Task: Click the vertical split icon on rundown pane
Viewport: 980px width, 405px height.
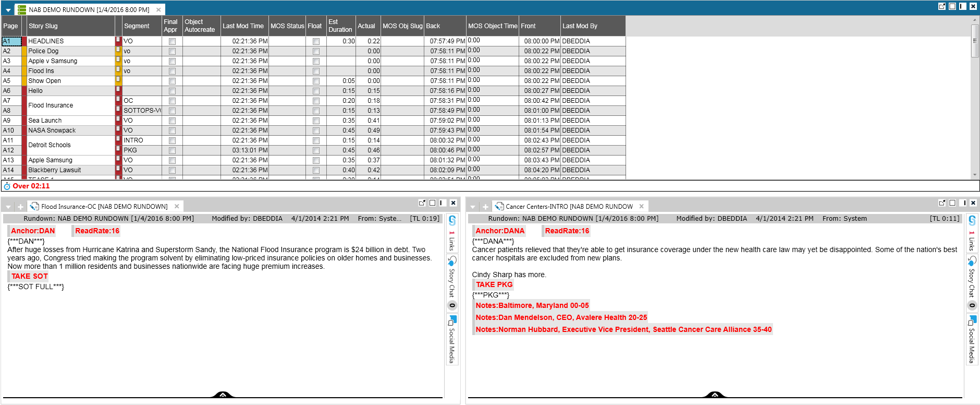Action: [962, 6]
